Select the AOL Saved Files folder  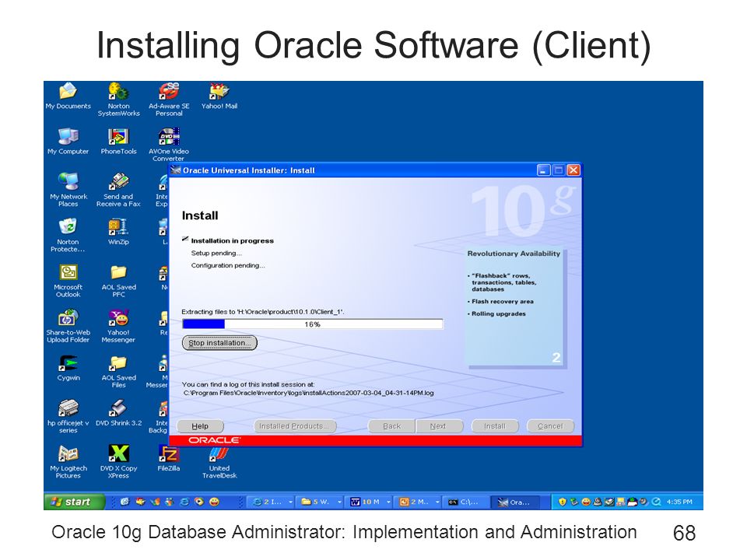point(118,371)
